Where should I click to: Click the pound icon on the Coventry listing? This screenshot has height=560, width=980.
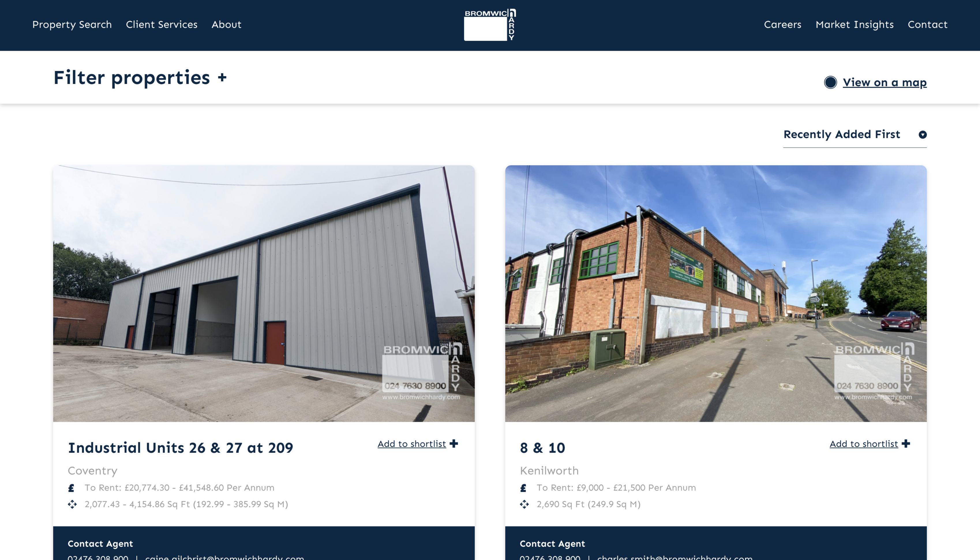(x=71, y=488)
